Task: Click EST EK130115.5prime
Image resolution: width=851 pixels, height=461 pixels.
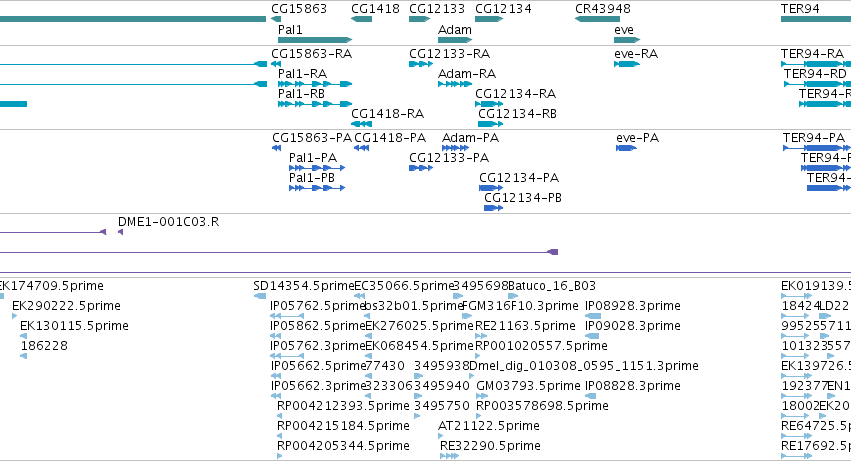Action: click(x=74, y=326)
